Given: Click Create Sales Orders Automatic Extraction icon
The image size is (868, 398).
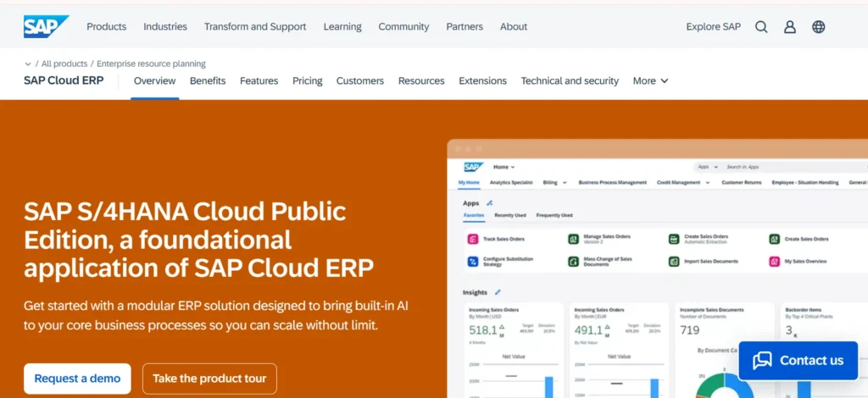Looking at the screenshot, I should point(674,240).
